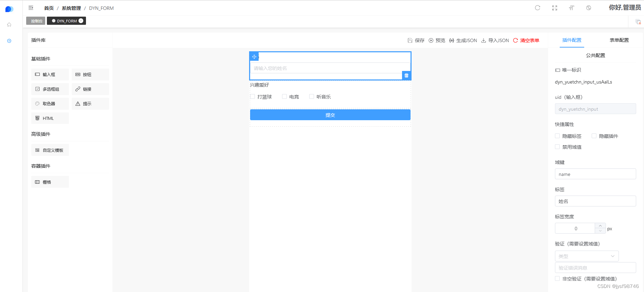Check the 打篮球 checkbox
This screenshot has height=292, width=644.
tap(253, 96)
